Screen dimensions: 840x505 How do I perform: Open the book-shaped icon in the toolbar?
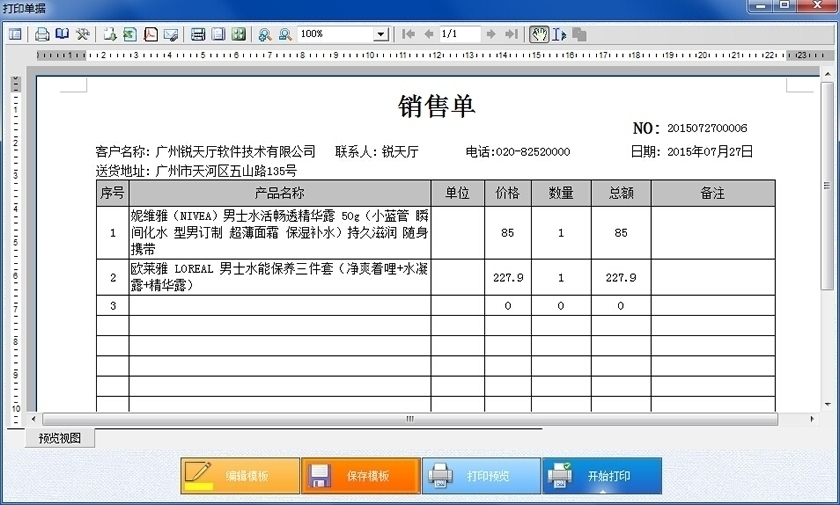[62, 34]
